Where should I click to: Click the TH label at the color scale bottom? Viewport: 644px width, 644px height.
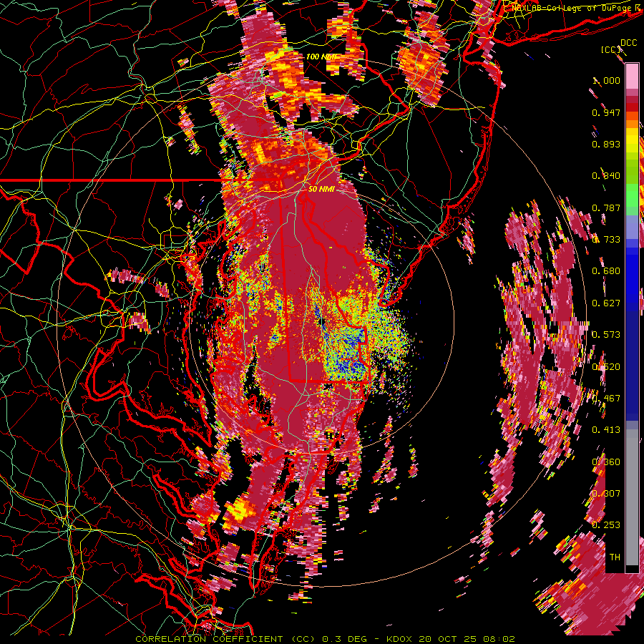615,557
